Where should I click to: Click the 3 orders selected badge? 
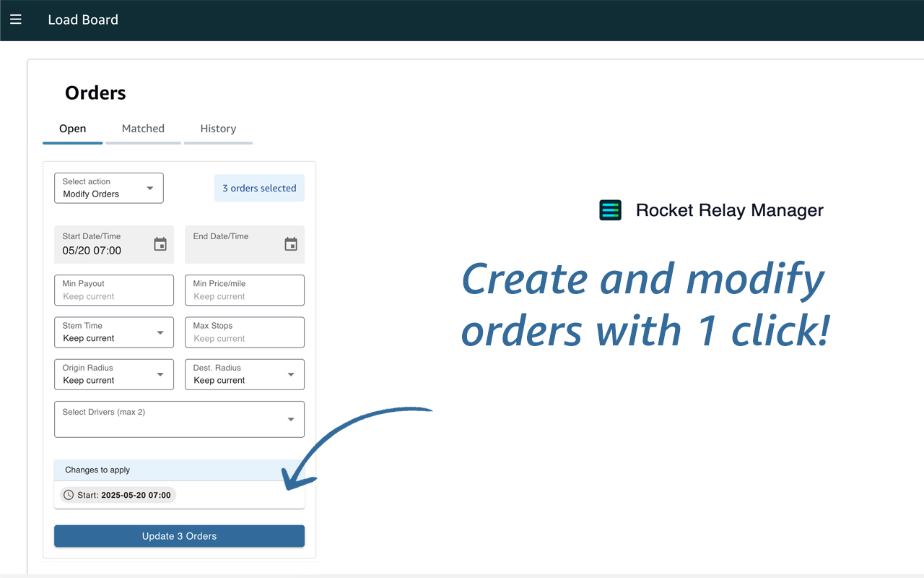point(259,188)
